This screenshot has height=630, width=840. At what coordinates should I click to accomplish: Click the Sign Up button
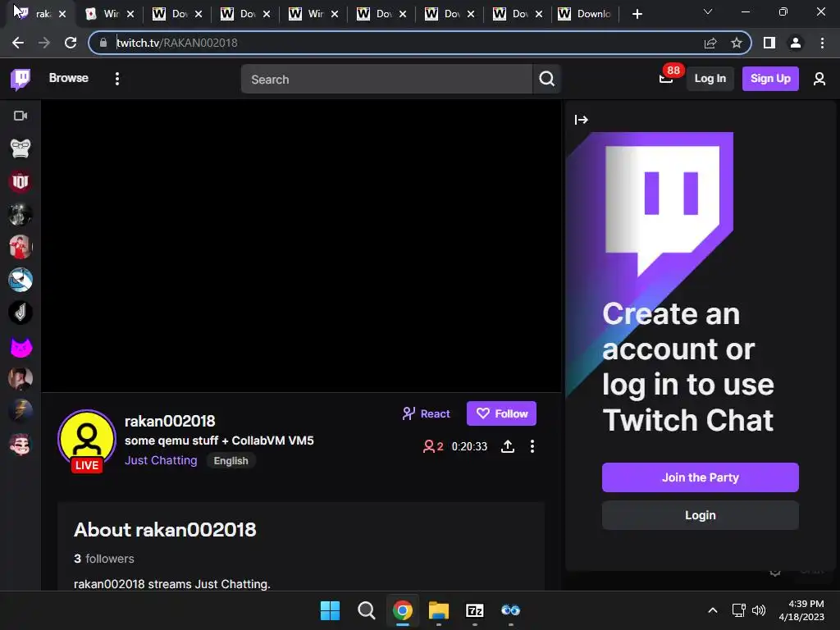(x=769, y=79)
